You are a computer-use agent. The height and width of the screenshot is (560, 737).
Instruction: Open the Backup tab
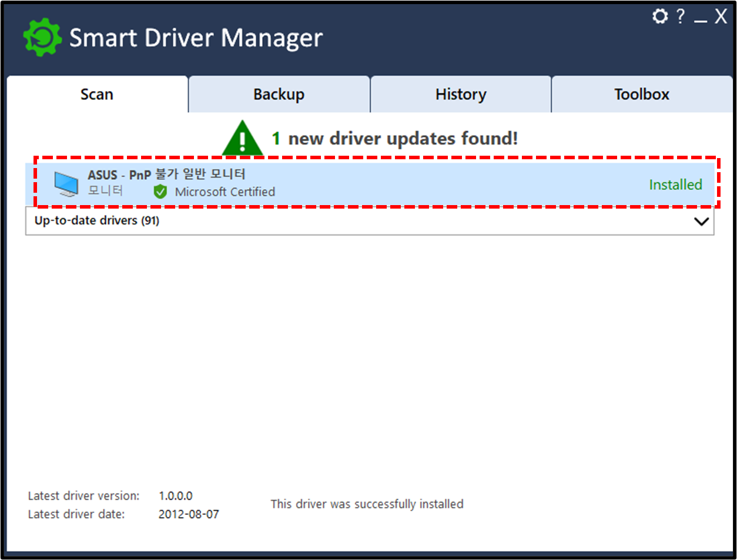[279, 94]
